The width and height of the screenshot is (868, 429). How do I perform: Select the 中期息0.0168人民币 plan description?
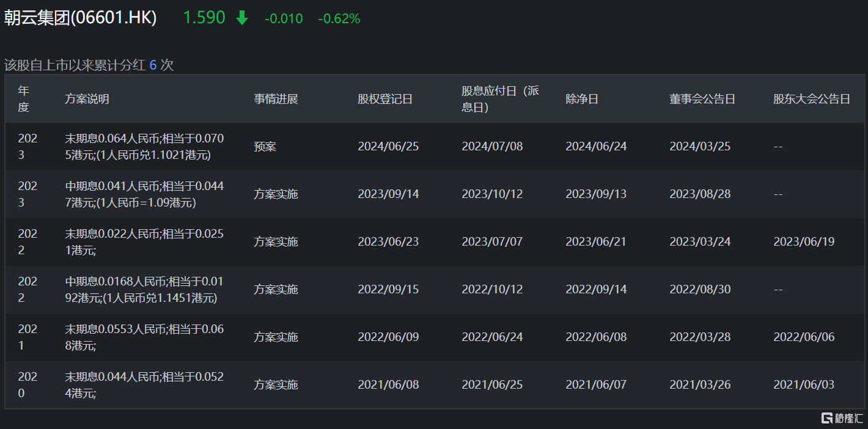coord(144,290)
